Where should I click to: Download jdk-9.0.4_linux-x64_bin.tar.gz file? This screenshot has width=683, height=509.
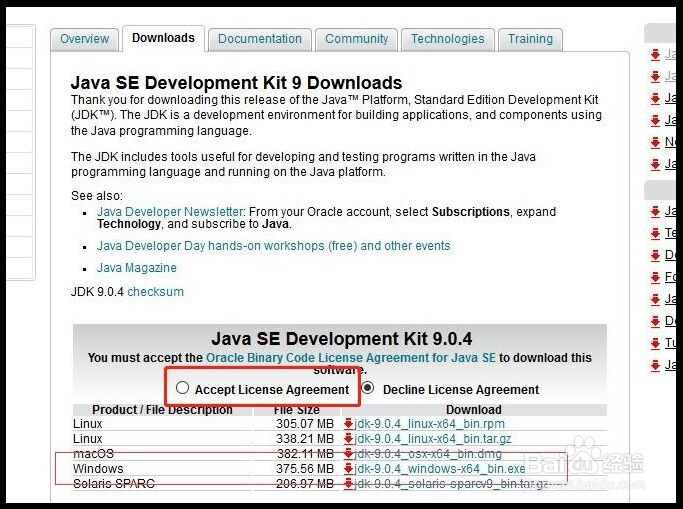point(433,439)
